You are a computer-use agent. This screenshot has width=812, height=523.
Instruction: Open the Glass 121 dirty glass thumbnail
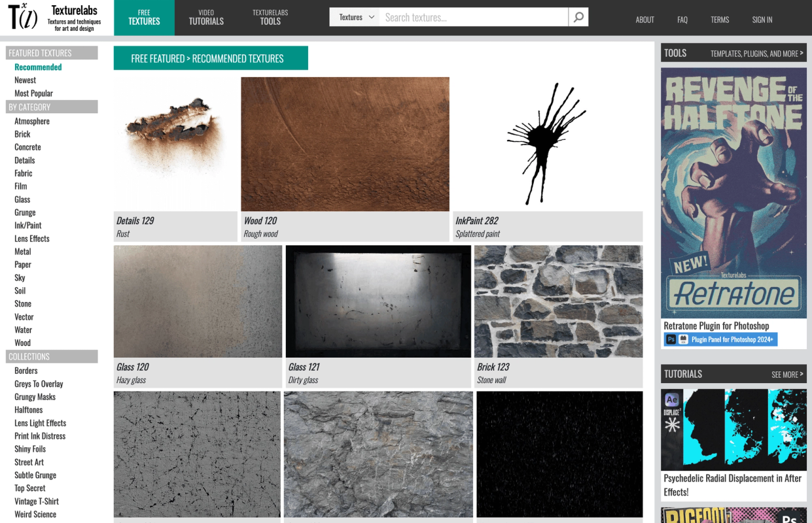tap(378, 301)
